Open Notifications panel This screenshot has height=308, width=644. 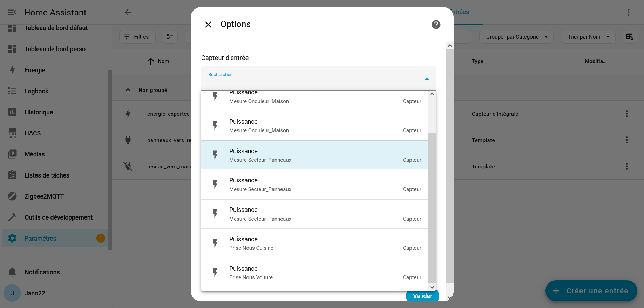[42, 272]
